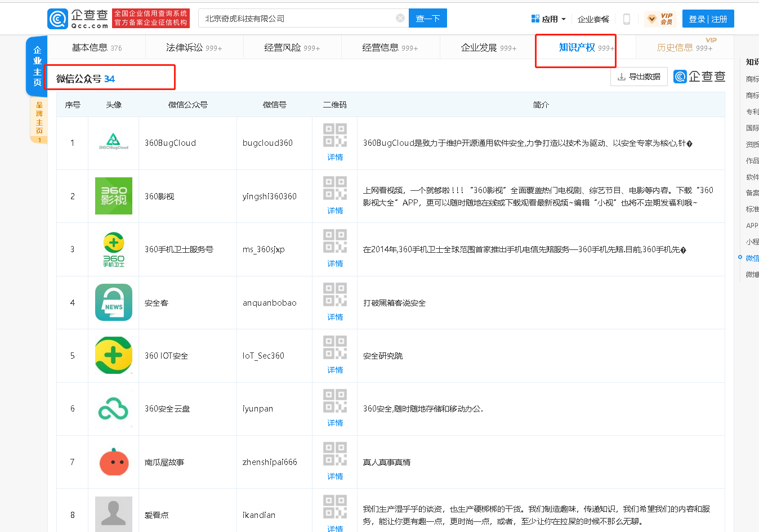Switch to 经营信息 tab
The image size is (759, 532).
coord(390,47)
